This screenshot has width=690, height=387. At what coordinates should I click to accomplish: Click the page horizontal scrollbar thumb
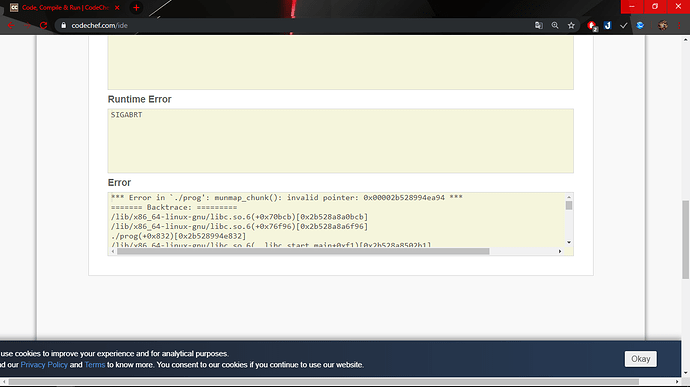point(323,382)
